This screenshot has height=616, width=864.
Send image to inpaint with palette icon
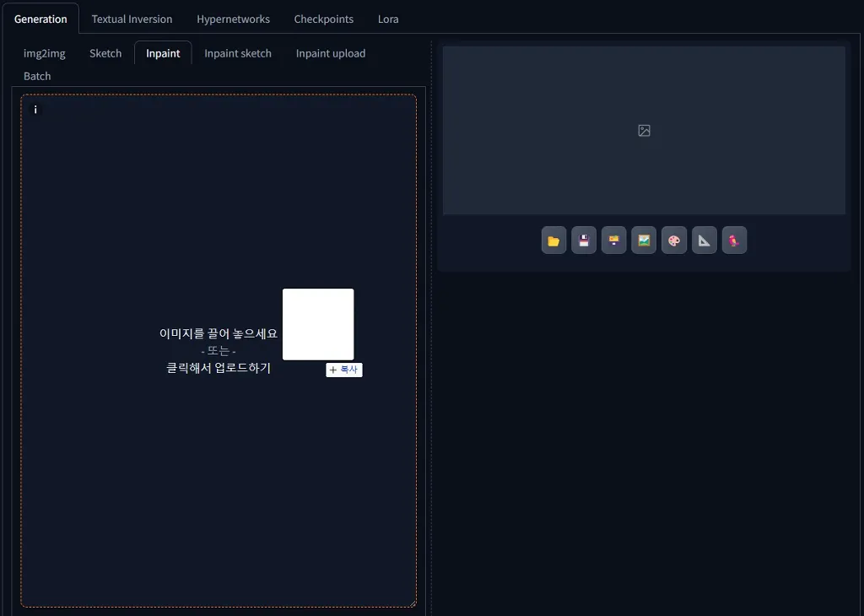pyautogui.click(x=674, y=240)
